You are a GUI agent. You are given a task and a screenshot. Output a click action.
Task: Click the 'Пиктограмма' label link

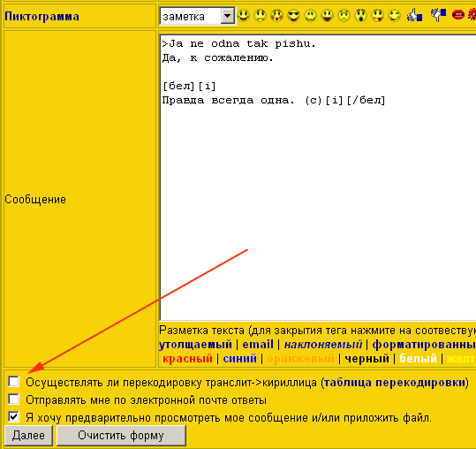[42, 17]
